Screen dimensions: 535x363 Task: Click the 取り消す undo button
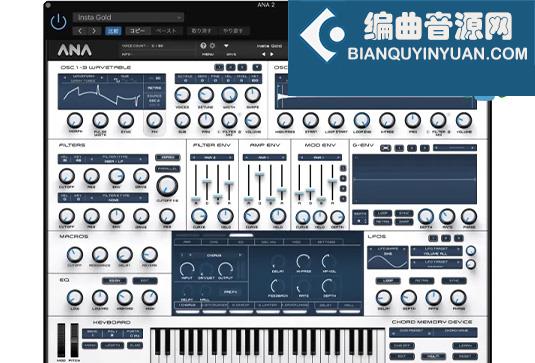coord(201,31)
